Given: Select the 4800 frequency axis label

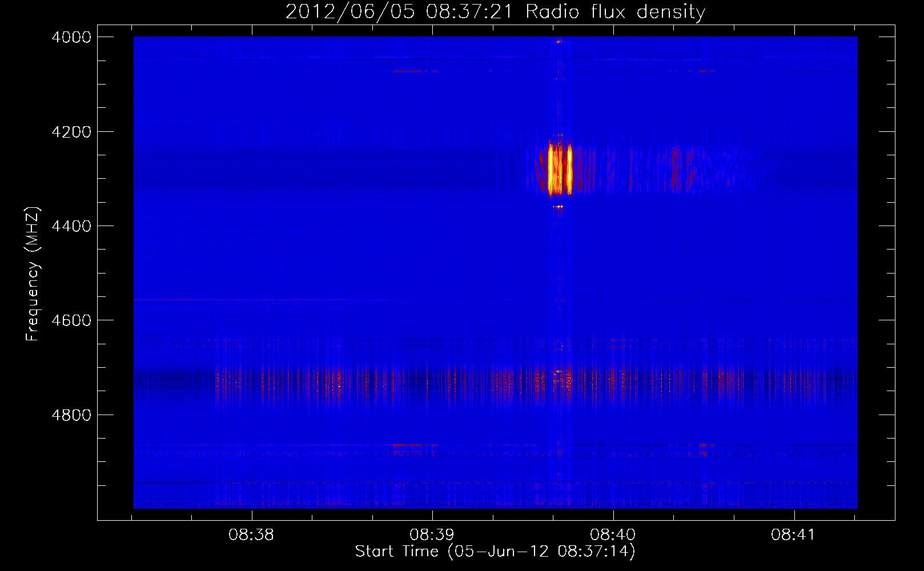Looking at the screenshot, I should [x=71, y=415].
